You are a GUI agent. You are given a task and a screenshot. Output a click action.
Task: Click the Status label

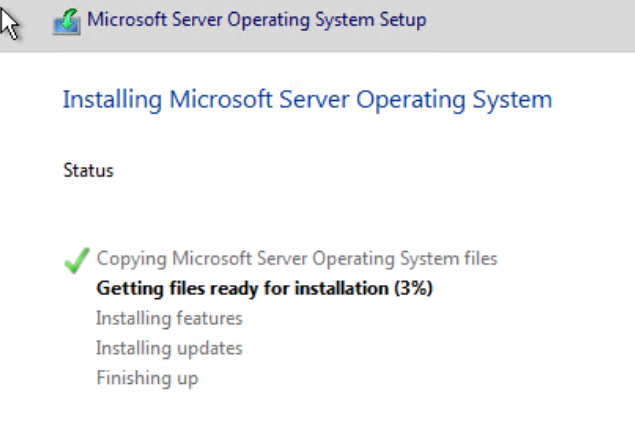[88, 171]
